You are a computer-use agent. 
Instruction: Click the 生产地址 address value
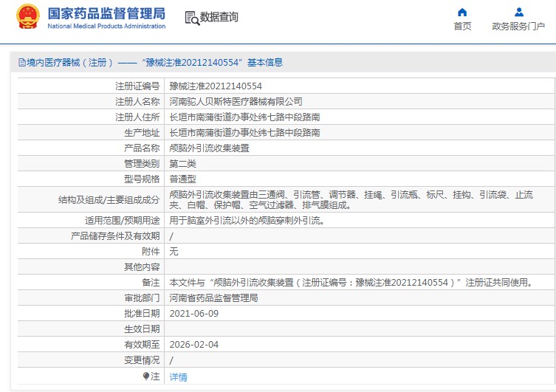pos(244,133)
